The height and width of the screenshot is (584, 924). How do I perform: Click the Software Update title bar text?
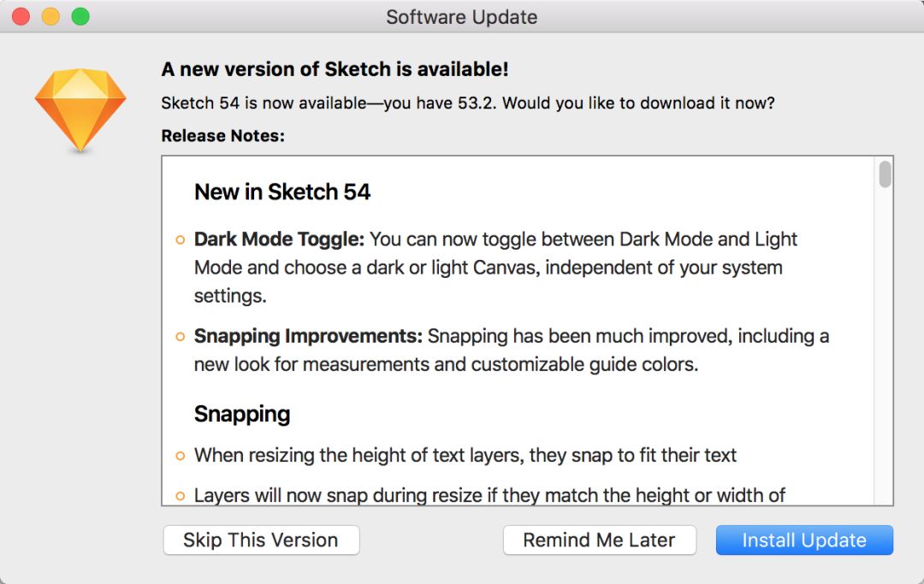461,17
